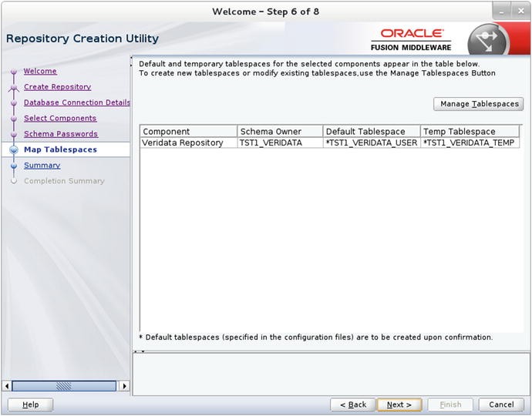Click the Next button
532x416 pixels.
pos(399,404)
